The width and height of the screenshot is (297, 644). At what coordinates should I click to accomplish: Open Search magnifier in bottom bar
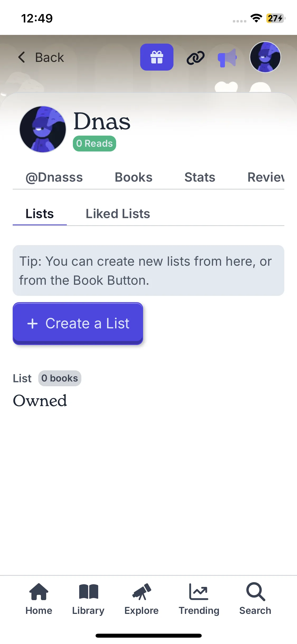(255, 599)
